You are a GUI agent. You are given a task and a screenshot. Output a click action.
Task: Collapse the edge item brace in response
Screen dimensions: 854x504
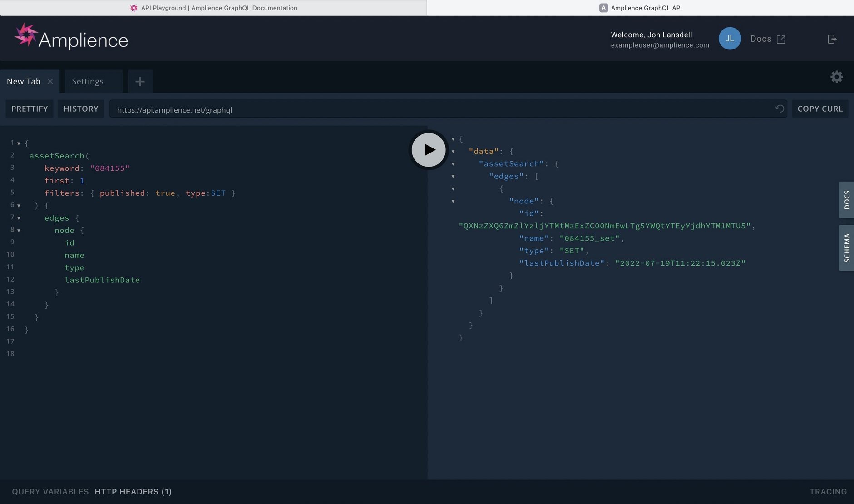[453, 189]
